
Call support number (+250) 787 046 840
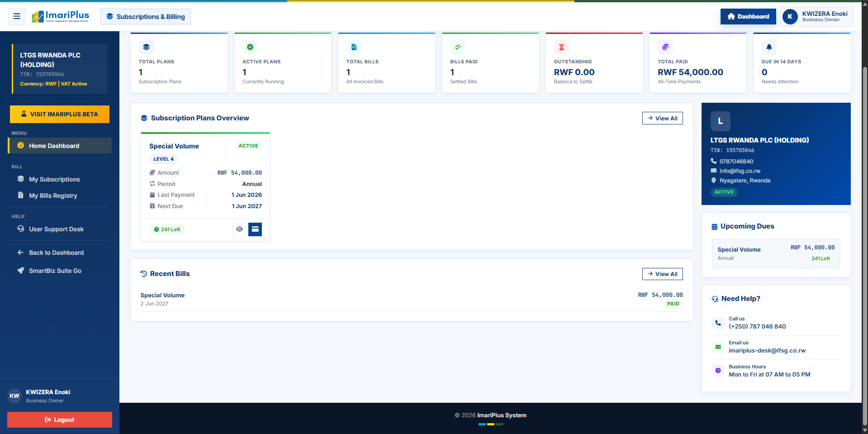(757, 327)
